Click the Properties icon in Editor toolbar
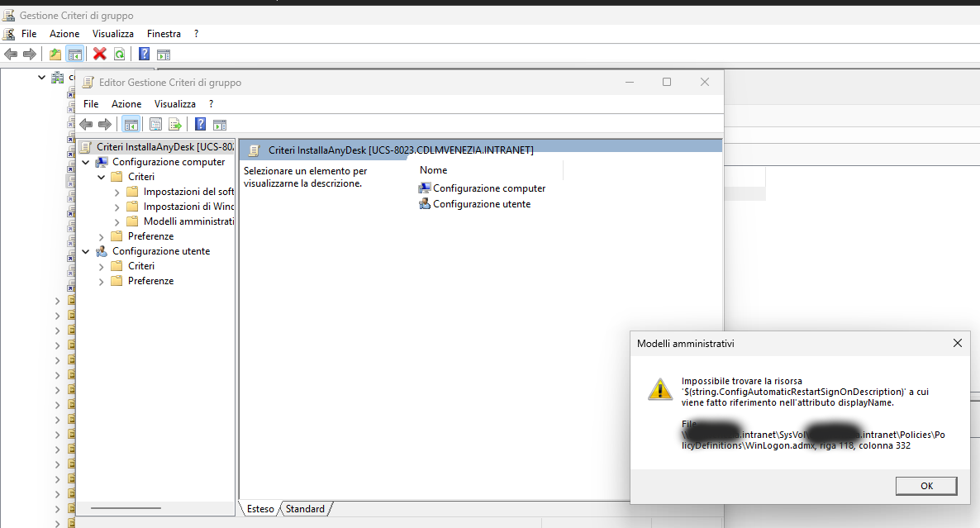Screen dimensions: 980x528 tap(155, 124)
